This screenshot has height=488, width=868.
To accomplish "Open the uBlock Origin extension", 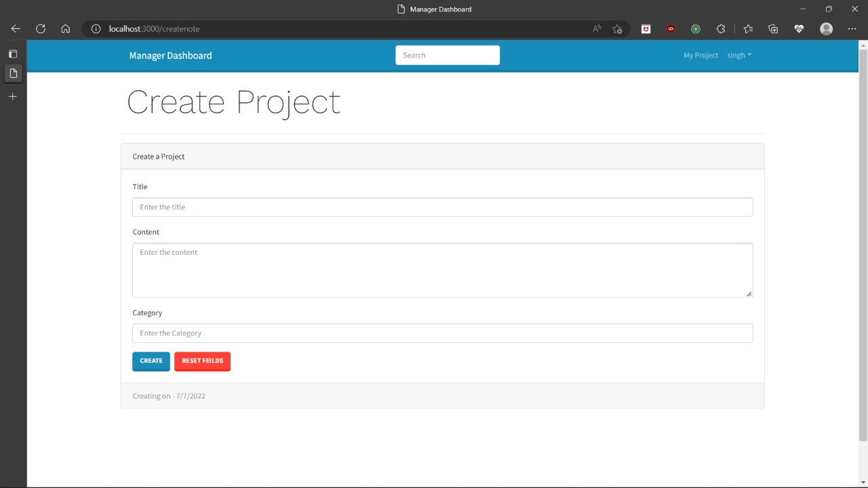I will (671, 28).
